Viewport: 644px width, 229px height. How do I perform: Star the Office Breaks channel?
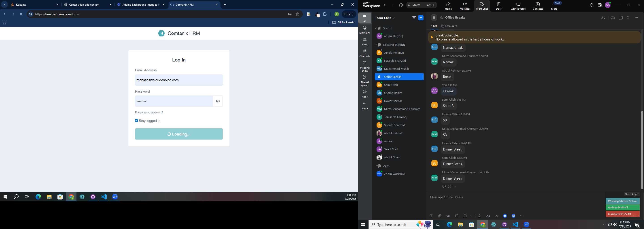pyautogui.click(x=442, y=18)
